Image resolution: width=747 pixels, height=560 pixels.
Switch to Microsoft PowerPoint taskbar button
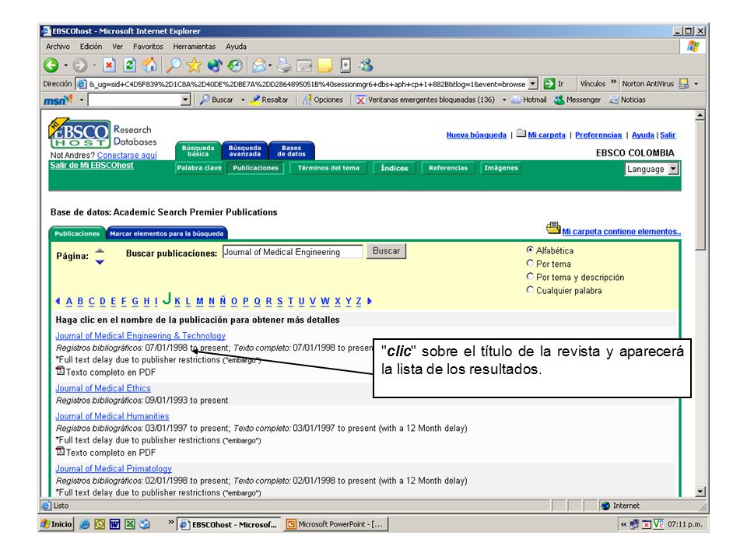click(336, 524)
